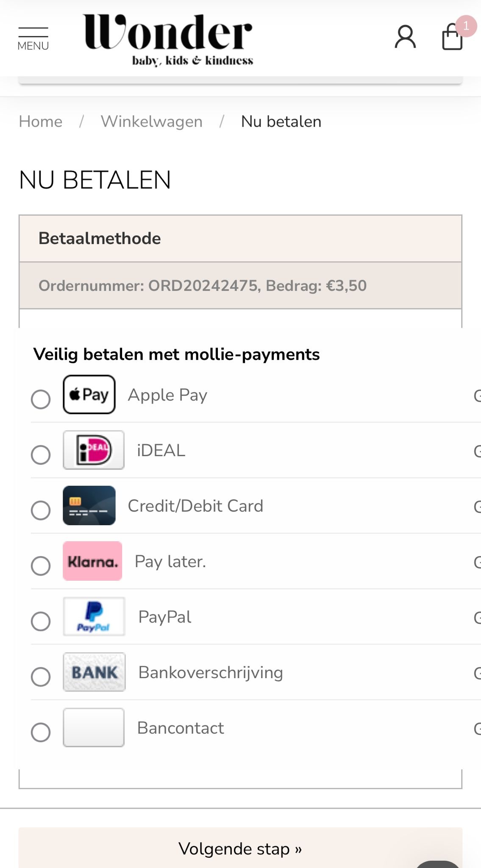The height and width of the screenshot is (868, 481).
Task: Choose the Credit/Debit Card radio option
Action: click(41, 510)
